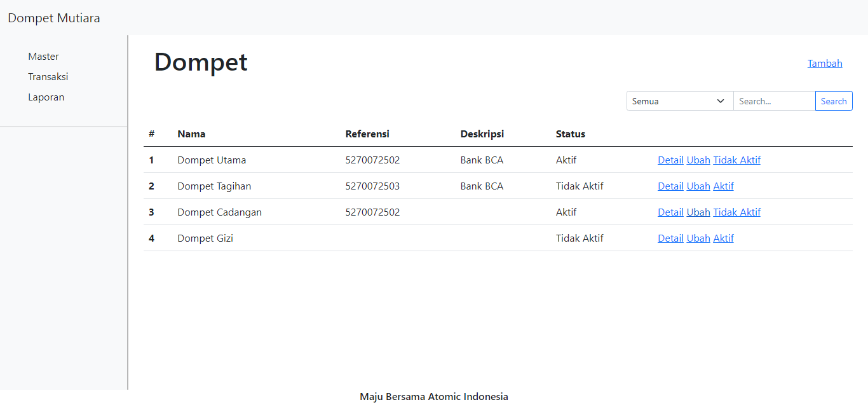Deactivate Dompet Utama via Tidak Aktif link
This screenshot has width=868, height=414.
click(736, 160)
